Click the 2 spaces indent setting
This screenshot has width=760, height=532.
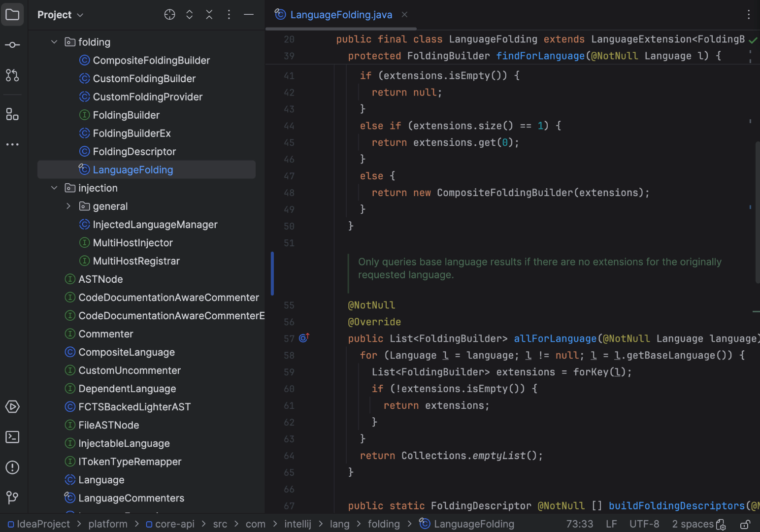pyautogui.click(x=692, y=524)
